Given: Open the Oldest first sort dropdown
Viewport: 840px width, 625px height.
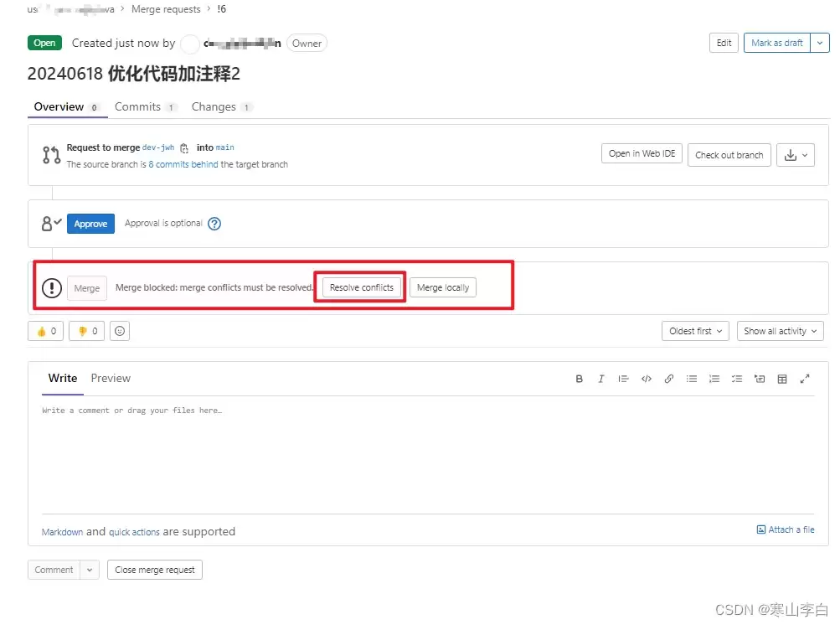Looking at the screenshot, I should [695, 331].
